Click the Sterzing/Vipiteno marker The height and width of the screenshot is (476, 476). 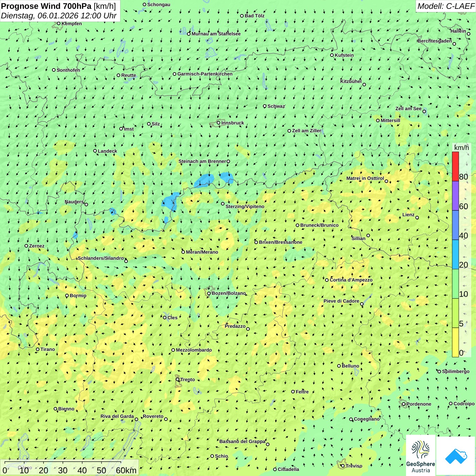pos(223,204)
